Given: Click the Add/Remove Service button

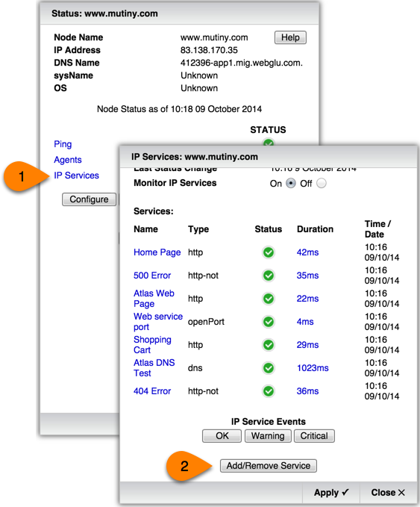Looking at the screenshot, I should click(x=268, y=466).
